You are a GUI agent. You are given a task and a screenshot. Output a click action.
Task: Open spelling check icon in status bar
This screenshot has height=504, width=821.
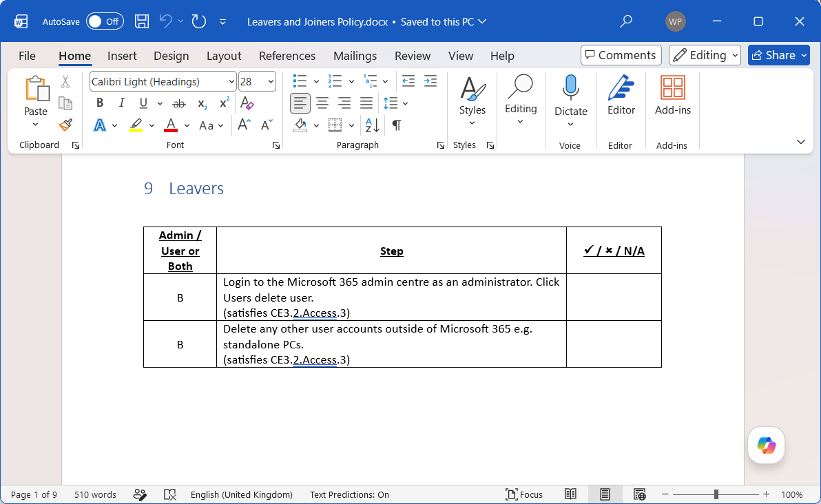pyautogui.click(x=169, y=494)
